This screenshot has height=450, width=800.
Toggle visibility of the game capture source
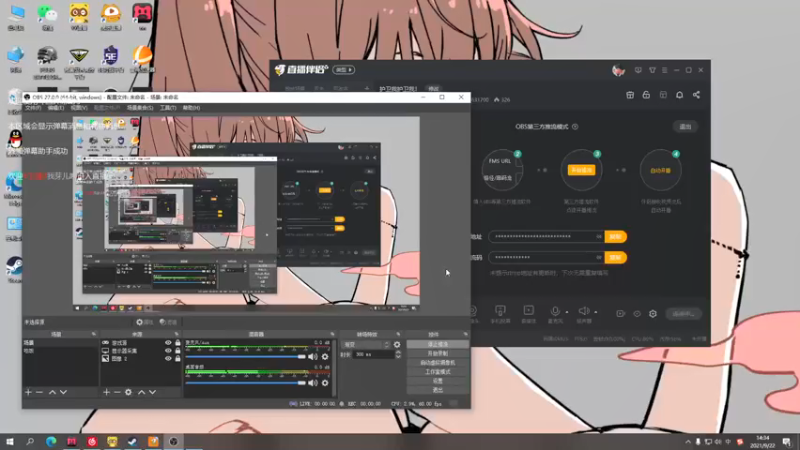coord(168,343)
